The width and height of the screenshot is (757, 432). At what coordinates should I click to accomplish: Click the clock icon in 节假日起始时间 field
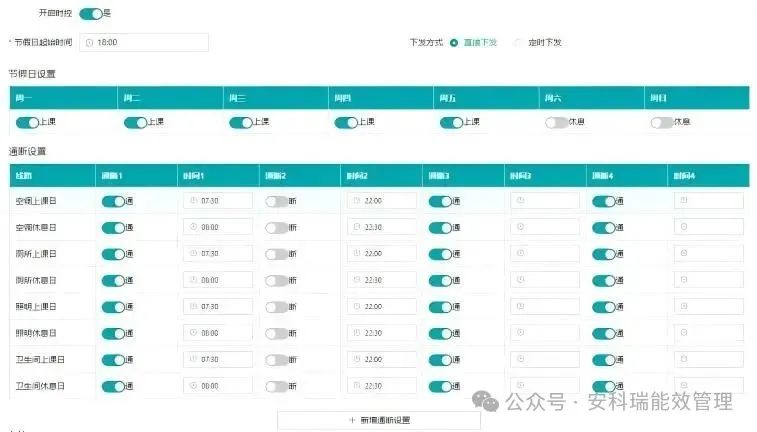[89, 43]
